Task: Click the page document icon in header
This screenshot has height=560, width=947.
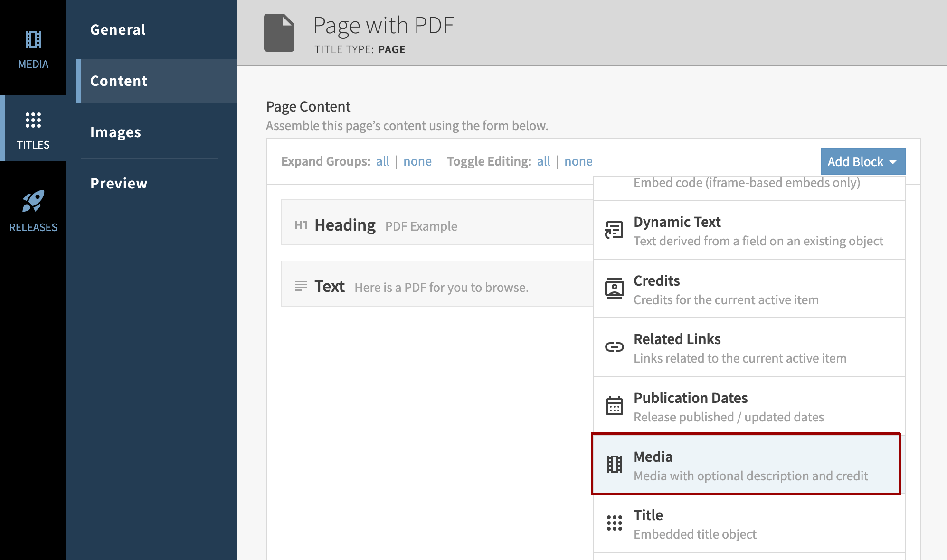Action: pos(279,33)
